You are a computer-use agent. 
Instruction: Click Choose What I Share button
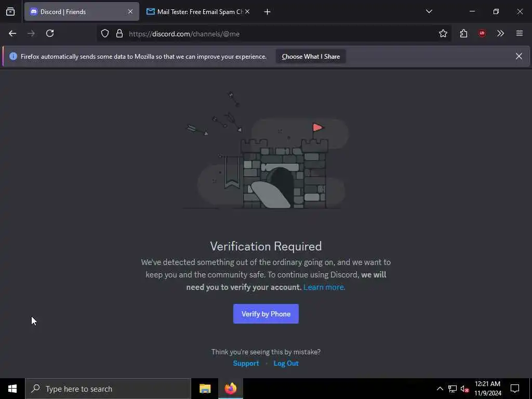tap(311, 57)
